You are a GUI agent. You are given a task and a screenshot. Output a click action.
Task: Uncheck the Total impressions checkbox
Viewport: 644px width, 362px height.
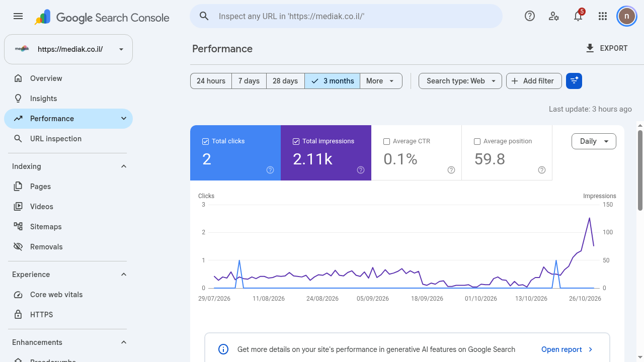(x=296, y=141)
